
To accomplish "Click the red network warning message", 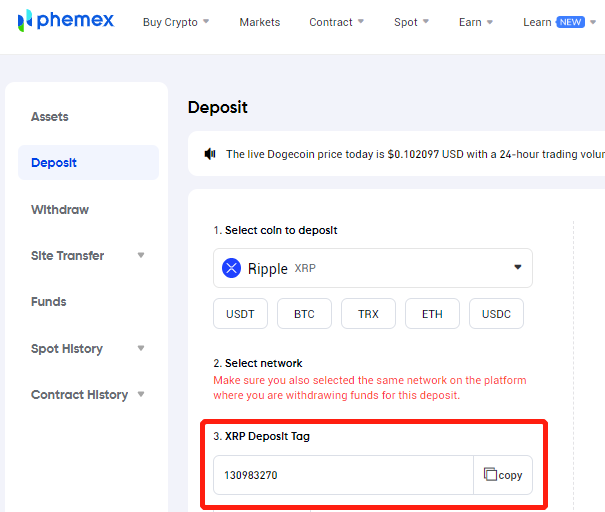I will click(x=370, y=388).
